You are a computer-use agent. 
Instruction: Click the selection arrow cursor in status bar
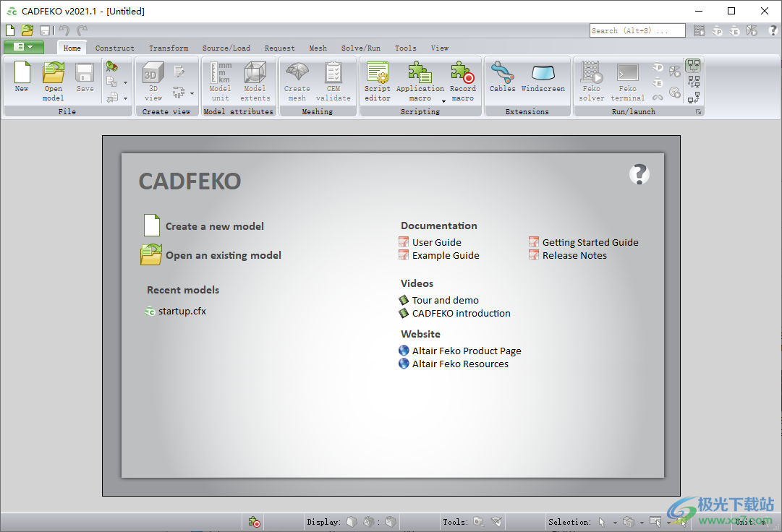[x=602, y=522]
